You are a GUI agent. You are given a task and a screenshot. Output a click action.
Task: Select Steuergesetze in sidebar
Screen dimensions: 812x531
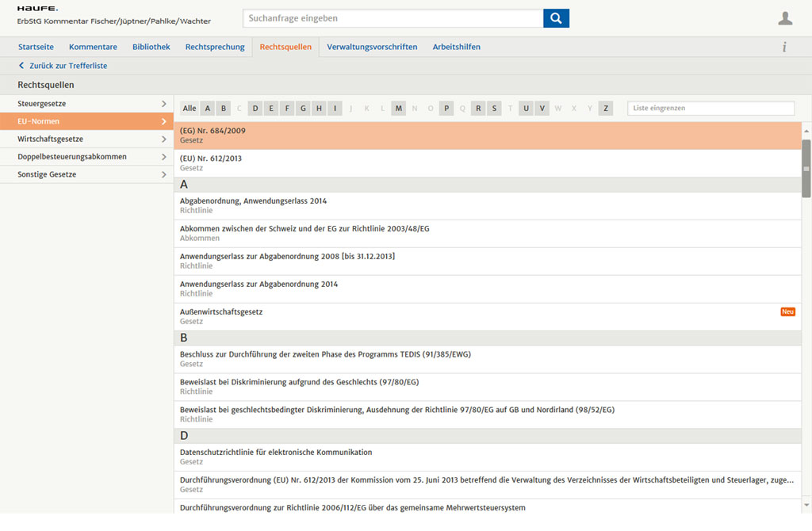coord(87,104)
